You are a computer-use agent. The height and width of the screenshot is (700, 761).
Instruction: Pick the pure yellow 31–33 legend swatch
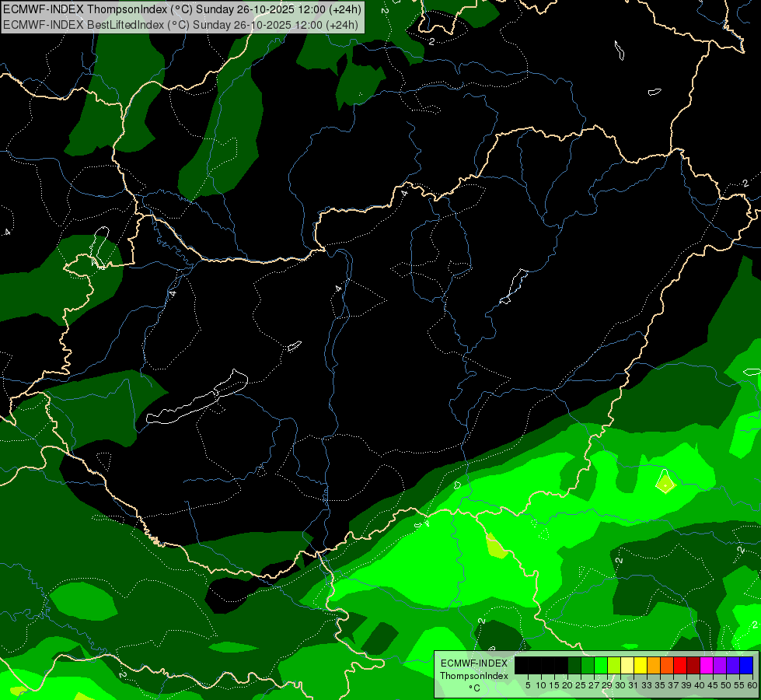tap(641, 665)
